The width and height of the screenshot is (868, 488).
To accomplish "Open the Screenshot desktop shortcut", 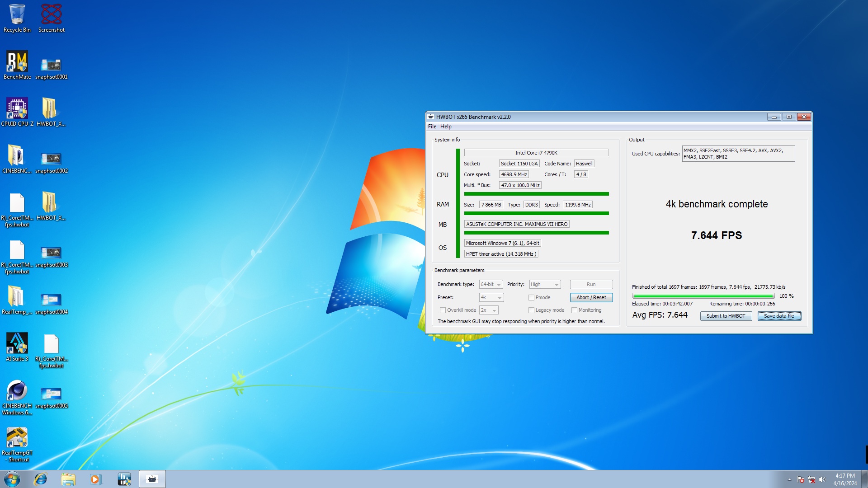I will click(52, 18).
